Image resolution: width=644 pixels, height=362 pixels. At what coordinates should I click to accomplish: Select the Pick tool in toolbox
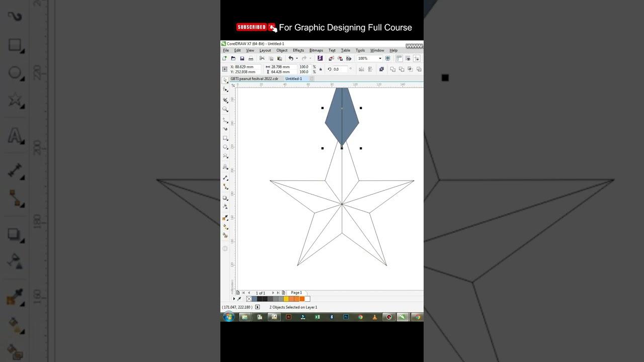coord(225,80)
